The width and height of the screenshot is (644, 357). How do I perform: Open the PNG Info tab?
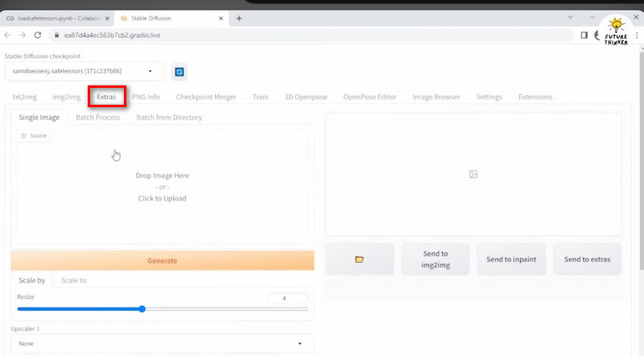(146, 97)
